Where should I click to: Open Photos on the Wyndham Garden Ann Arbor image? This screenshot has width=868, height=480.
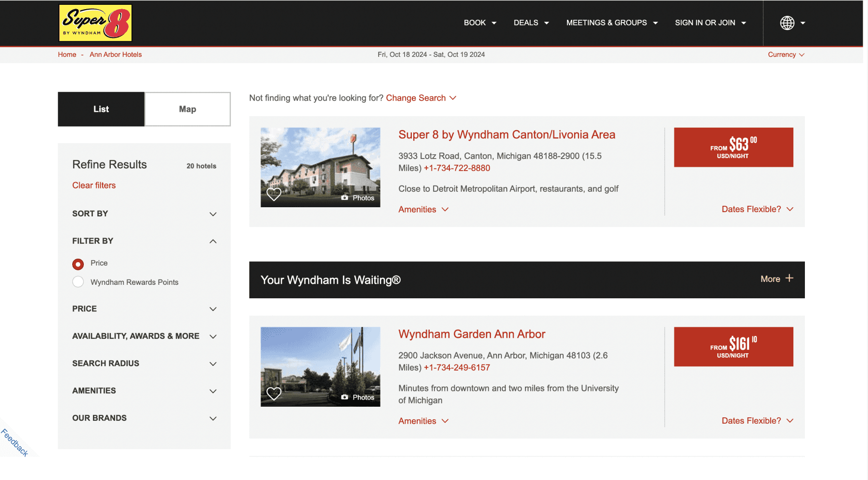pos(358,397)
